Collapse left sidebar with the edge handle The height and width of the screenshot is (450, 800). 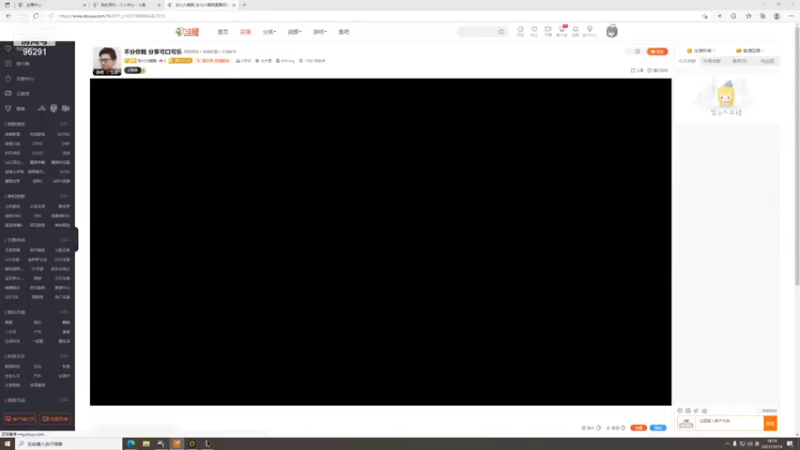coord(77,239)
